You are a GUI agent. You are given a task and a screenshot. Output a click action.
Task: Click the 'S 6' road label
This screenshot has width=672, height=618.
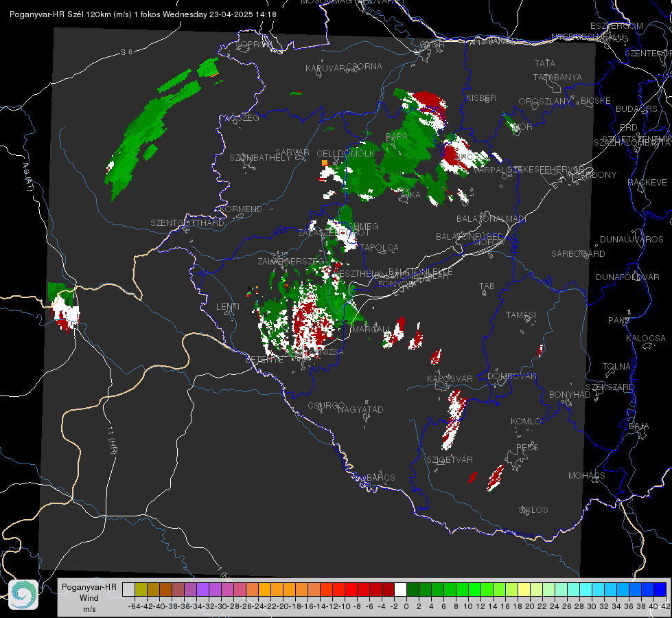tap(126, 52)
